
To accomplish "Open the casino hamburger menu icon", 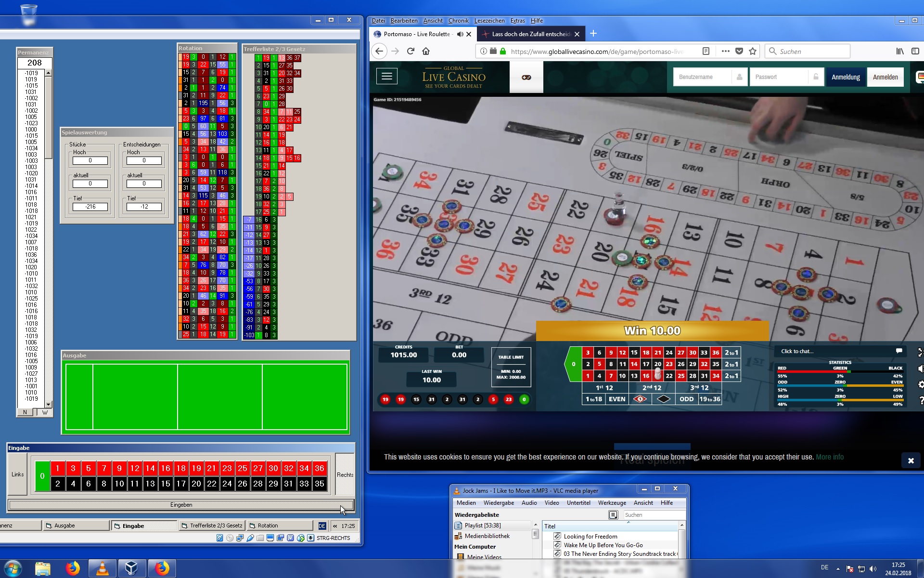I will [387, 77].
